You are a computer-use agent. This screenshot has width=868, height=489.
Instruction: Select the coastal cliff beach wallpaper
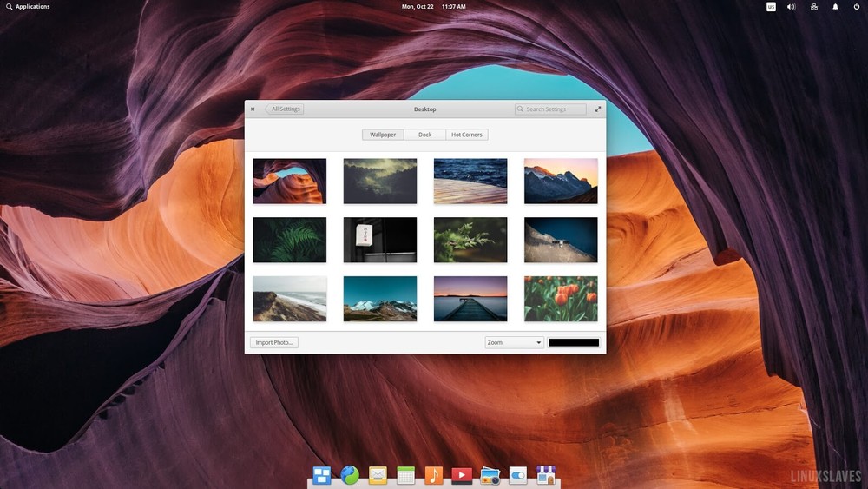pyautogui.click(x=290, y=299)
